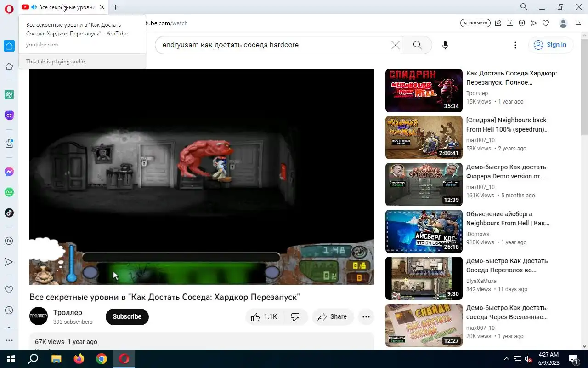This screenshot has width=588, height=368.
Task: Open Opera profile avatar icon
Action: [x=563, y=23]
